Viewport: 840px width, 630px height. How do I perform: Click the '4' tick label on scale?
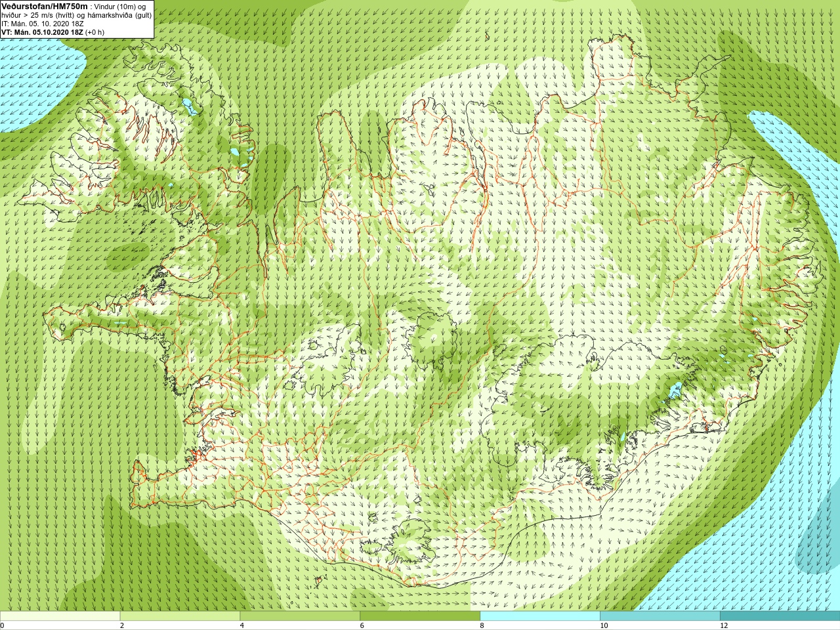tap(242, 625)
